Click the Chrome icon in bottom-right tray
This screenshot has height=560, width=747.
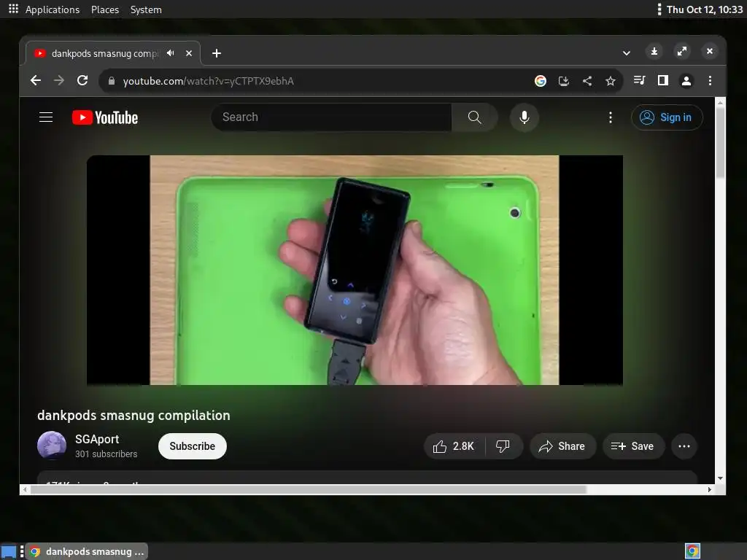pos(693,551)
